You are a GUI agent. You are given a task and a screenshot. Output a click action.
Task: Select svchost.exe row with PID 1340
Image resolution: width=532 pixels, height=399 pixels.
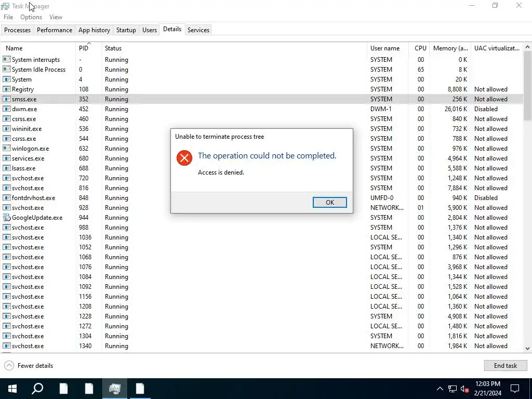tap(262, 345)
